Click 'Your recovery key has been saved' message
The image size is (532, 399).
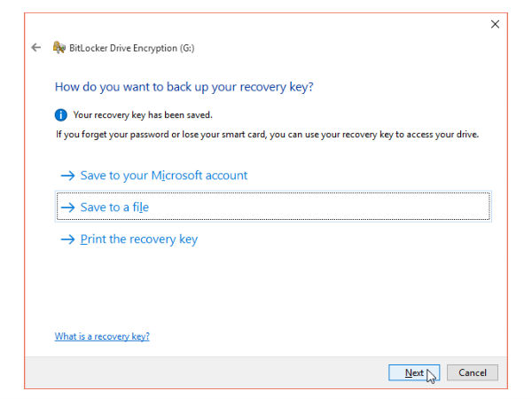click(x=142, y=115)
